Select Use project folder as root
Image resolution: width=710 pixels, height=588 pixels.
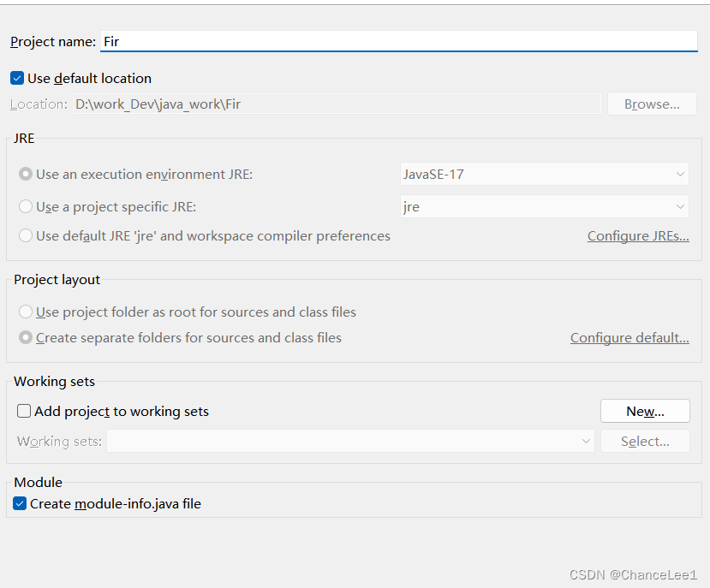[26, 312]
